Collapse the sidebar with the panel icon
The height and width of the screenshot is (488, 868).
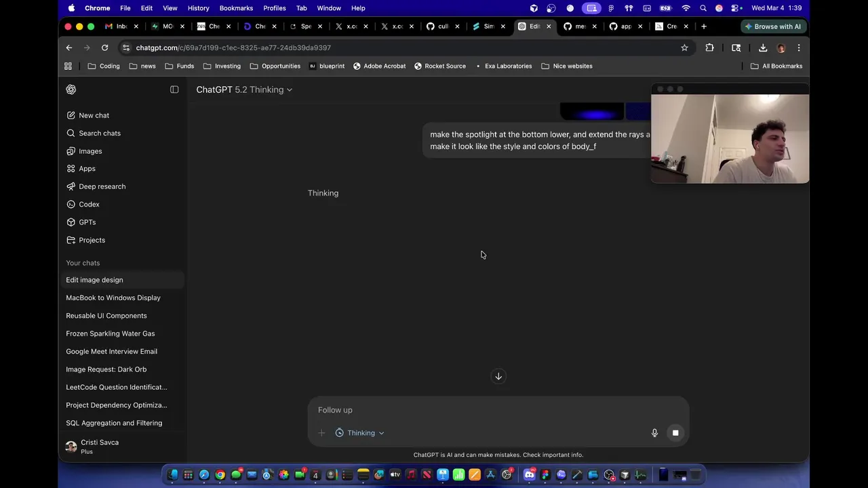pyautogui.click(x=174, y=89)
